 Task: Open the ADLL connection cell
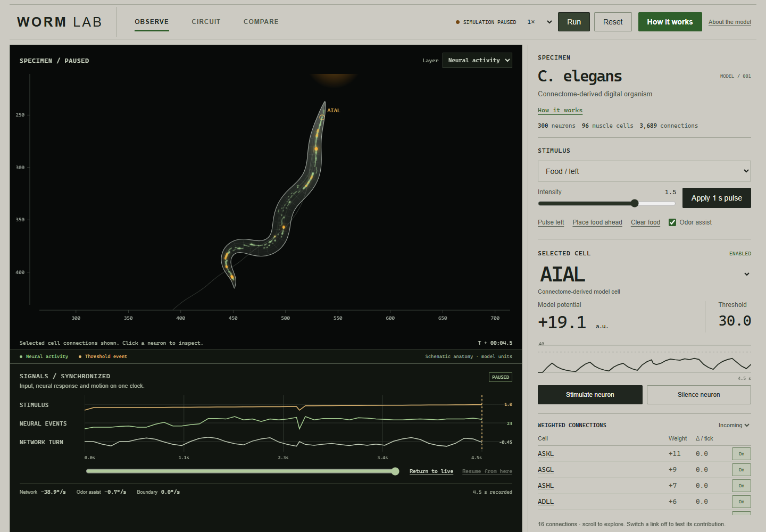tap(546, 502)
